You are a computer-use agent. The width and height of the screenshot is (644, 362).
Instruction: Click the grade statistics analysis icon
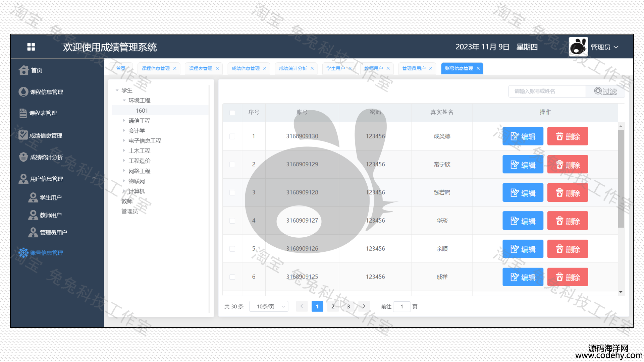[23, 157]
